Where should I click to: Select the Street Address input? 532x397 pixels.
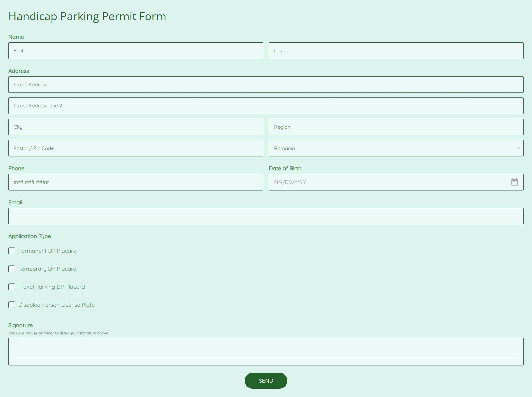(x=266, y=85)
